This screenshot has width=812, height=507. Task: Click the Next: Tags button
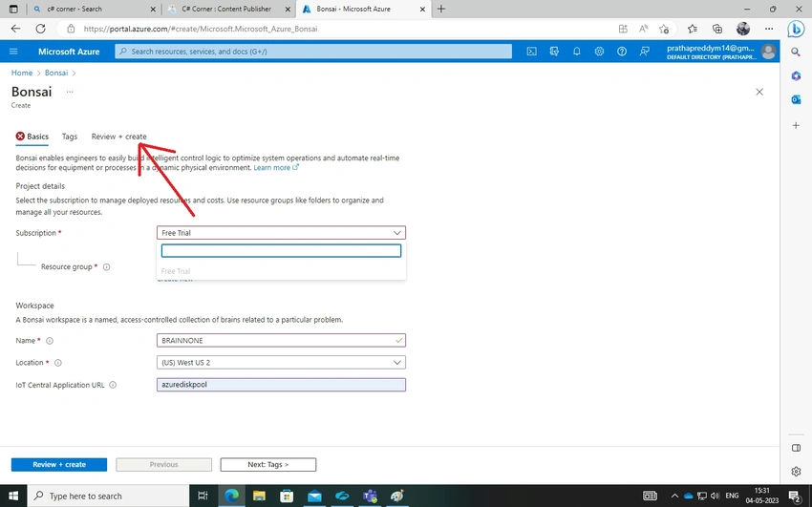click(268, 465)
